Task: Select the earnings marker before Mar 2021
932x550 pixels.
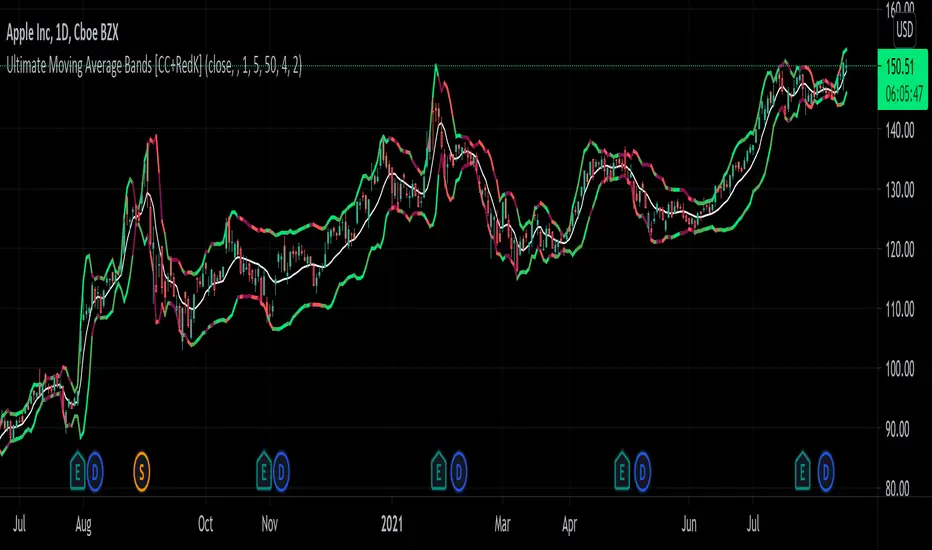Action: pyautogui.click(x=439, y=472)
